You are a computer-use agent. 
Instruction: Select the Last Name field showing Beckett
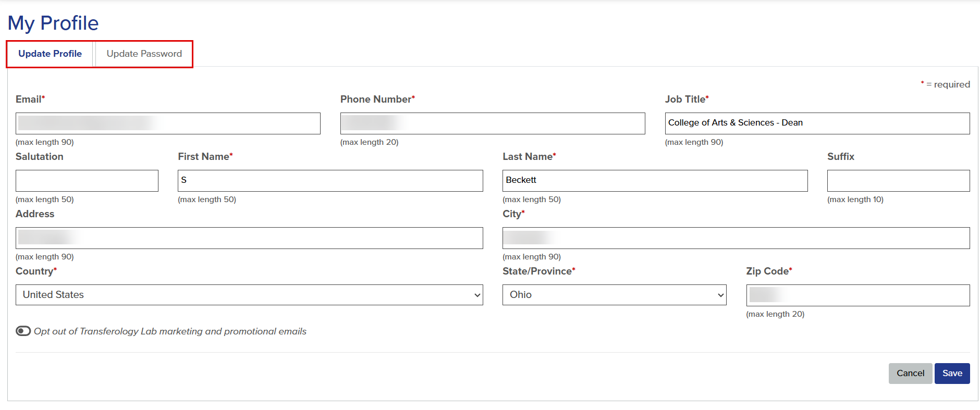point(655,181)
